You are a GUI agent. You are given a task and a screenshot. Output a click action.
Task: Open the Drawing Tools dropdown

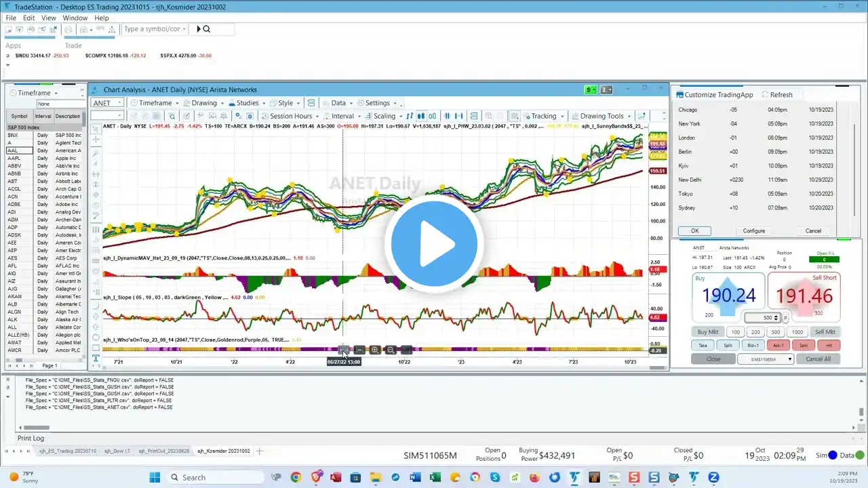602,116
